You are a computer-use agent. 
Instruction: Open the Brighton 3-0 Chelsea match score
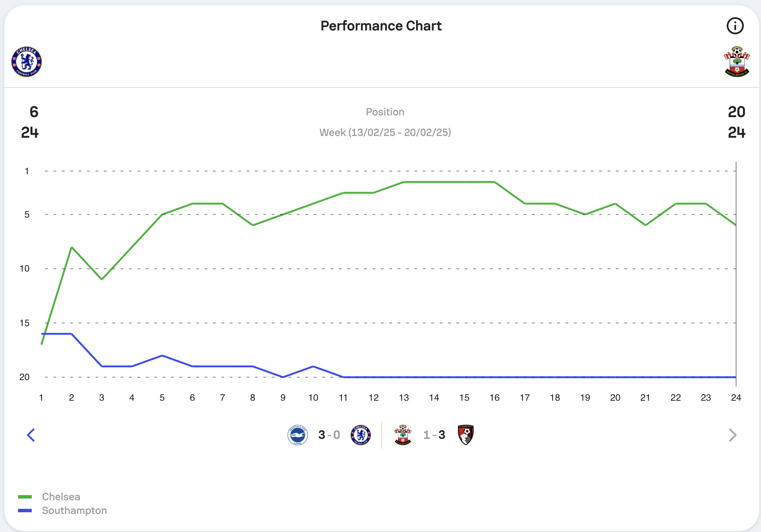[329, 435]
